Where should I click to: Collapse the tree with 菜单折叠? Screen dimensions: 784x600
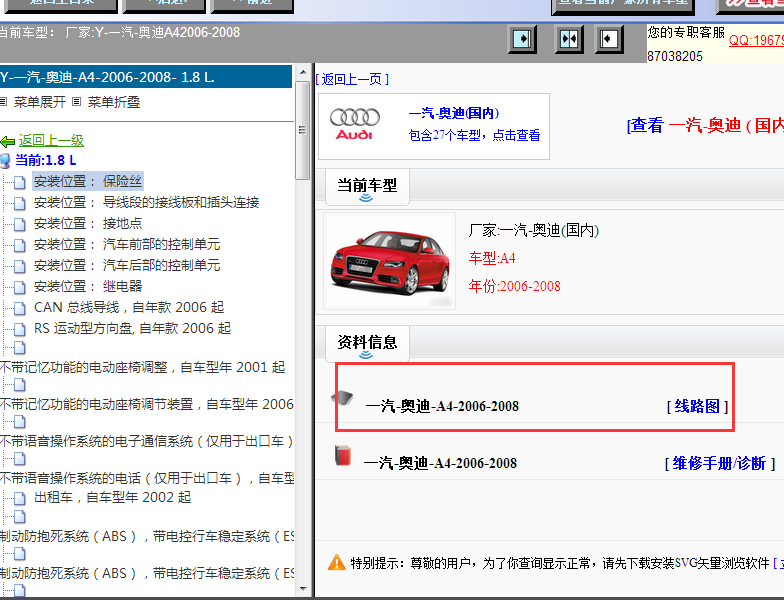pyautogui.click(x=114, y=102)
